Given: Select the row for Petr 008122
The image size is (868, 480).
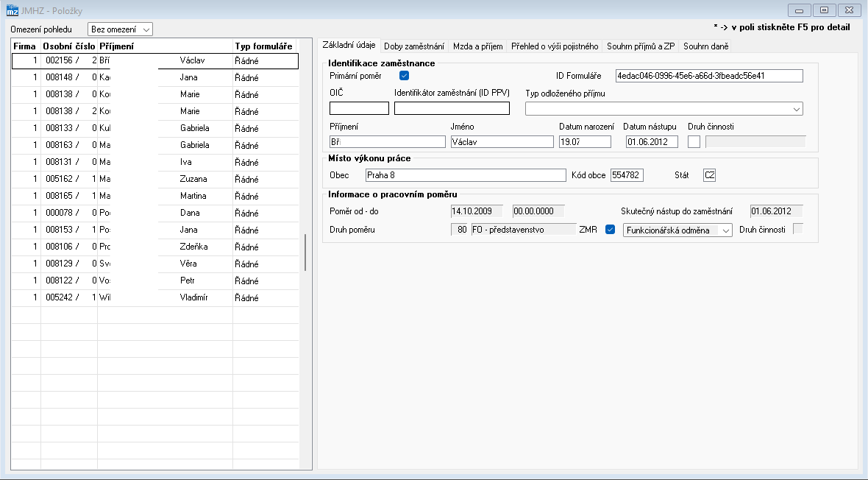Looking at the screenshot, I should tap(155, 280).
